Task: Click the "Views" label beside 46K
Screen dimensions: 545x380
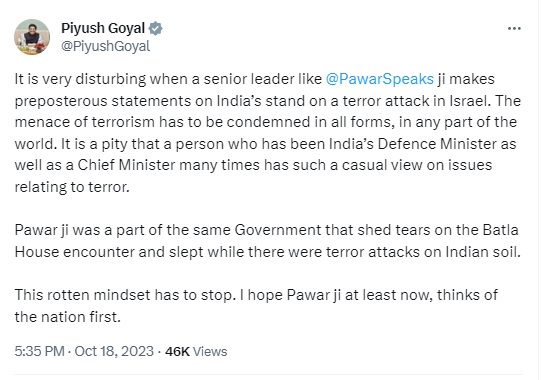Action: click(x=210, y=351)
